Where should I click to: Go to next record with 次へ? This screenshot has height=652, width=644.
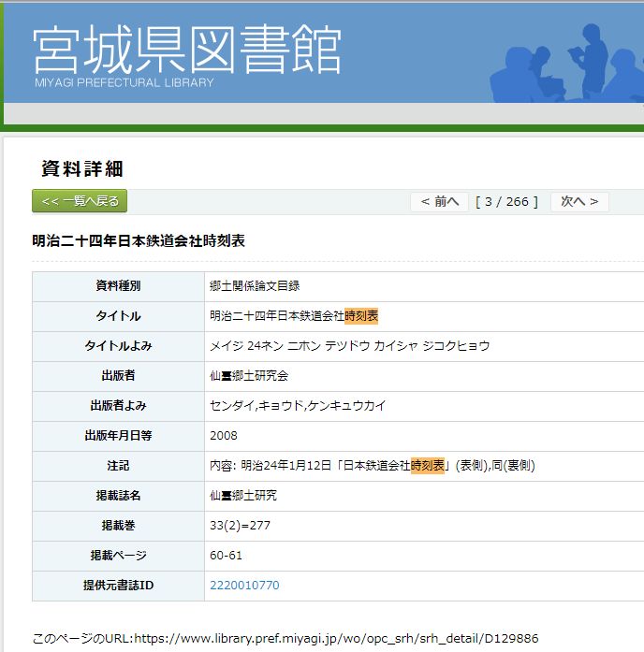pyautogui.click(x=579, y=202)
